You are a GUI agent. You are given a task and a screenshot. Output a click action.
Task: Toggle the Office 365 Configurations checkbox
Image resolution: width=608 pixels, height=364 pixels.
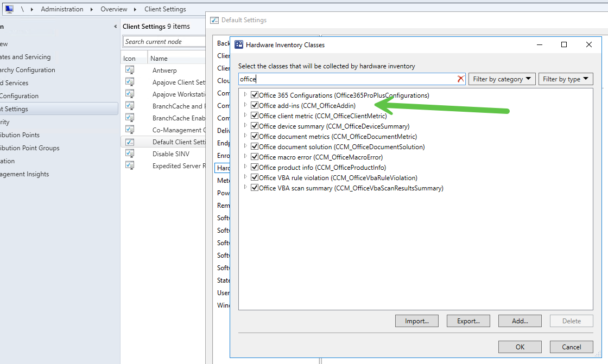(x=255, y=95)
